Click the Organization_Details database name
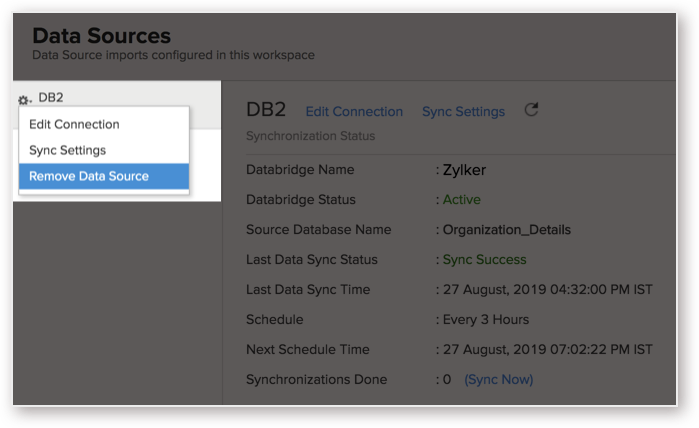Screen dimensions: 699x428 click(506, 230)
